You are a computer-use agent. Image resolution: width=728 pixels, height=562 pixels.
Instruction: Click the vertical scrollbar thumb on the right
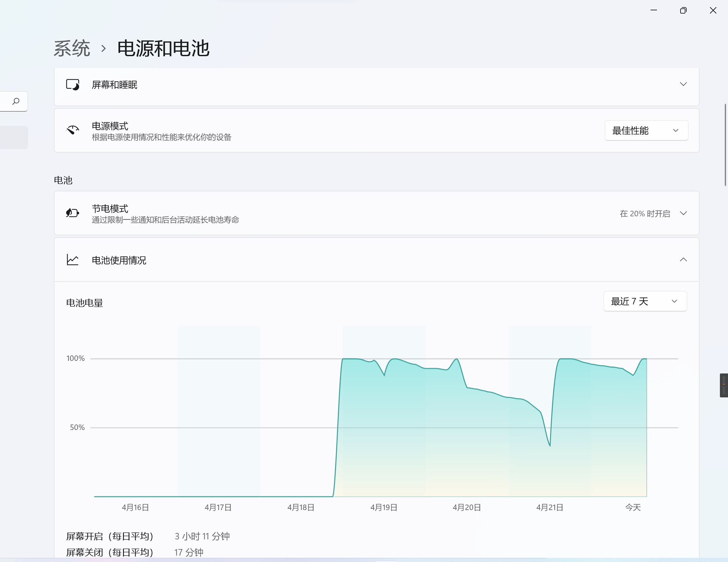pos(725,145)
